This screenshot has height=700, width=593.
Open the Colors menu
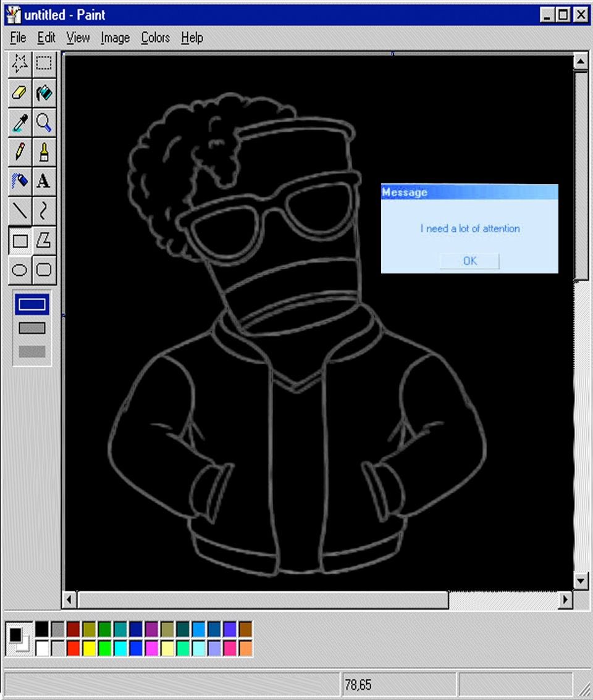(155, 38)
